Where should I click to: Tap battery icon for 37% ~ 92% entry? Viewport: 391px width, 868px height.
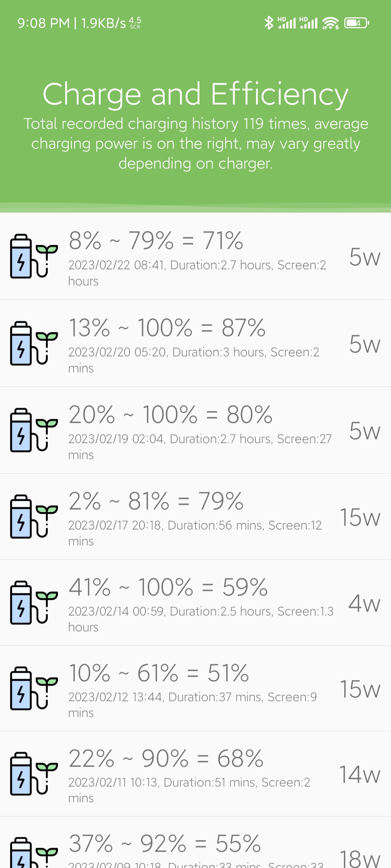tap(34, 852)
